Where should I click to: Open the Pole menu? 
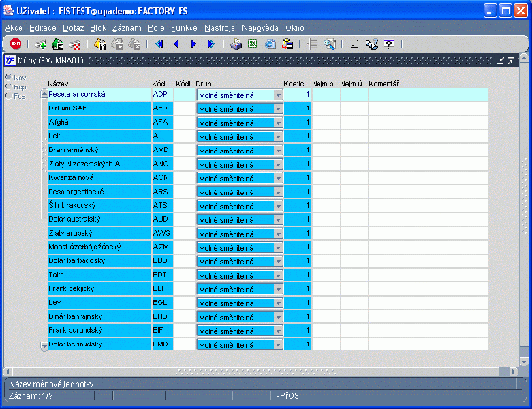[x=156, y=28]
